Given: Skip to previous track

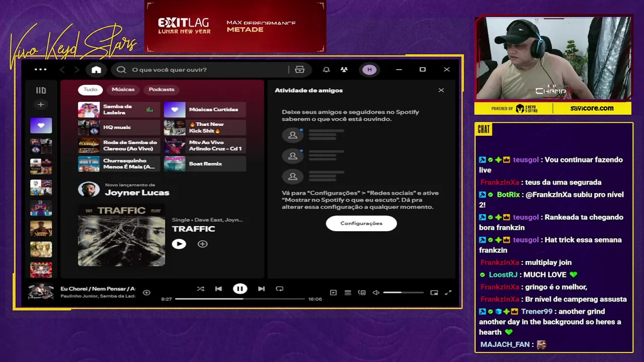Looking at the screenshot, I should coord(218,289).
